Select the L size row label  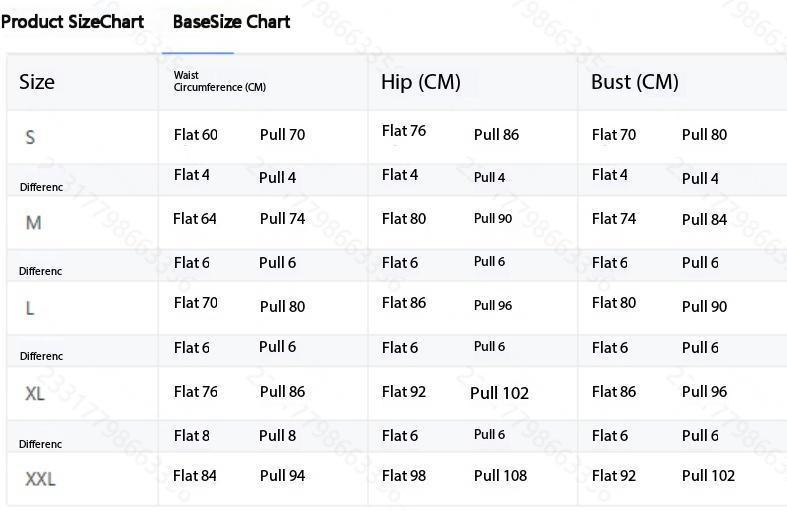(x=30, y=308)
